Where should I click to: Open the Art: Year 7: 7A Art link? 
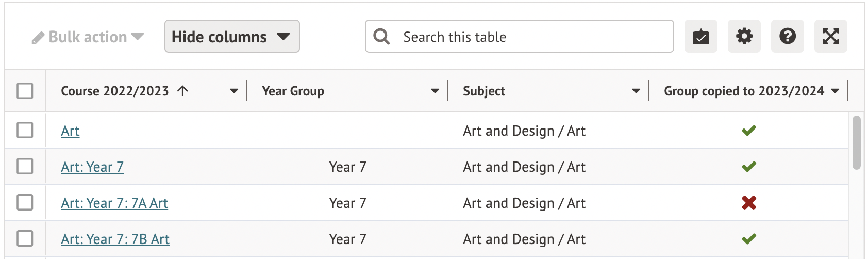point(114,203)
